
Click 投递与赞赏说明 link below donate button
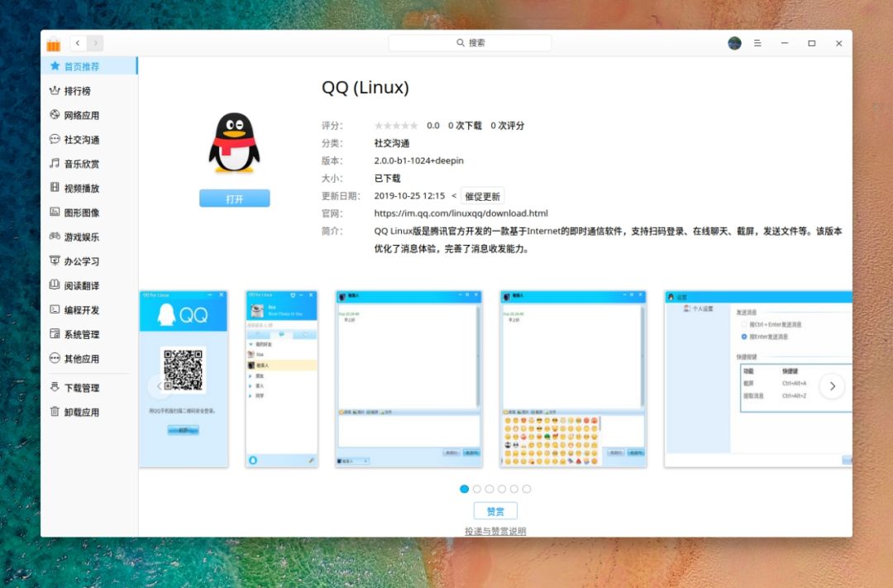coord(495,531)
